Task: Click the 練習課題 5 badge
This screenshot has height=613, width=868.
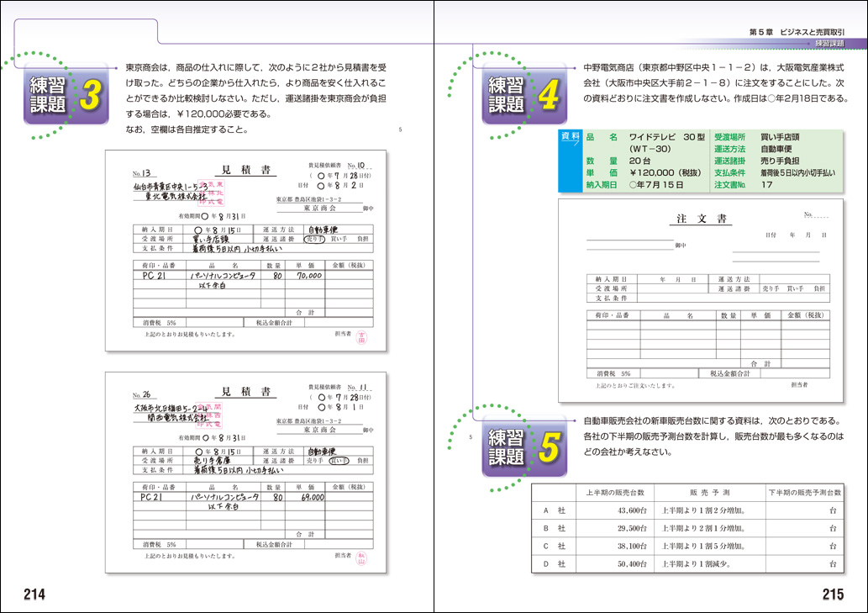Action: click(x=524, y=447)
